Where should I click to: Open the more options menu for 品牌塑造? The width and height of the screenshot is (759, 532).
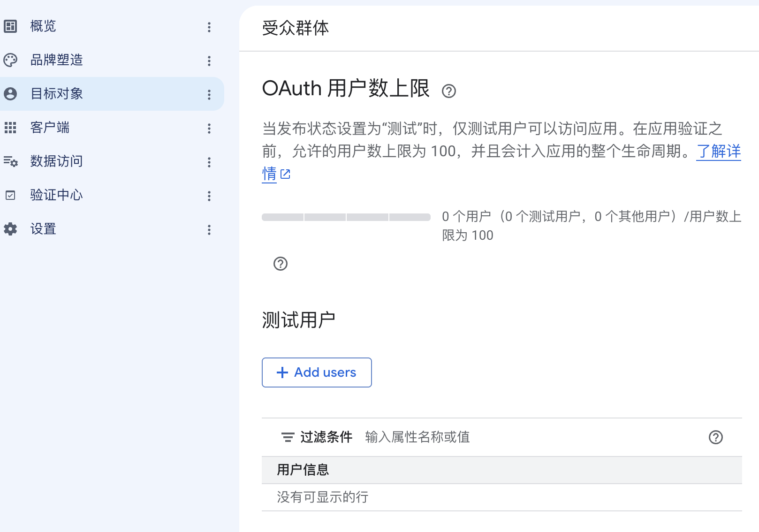209,61
